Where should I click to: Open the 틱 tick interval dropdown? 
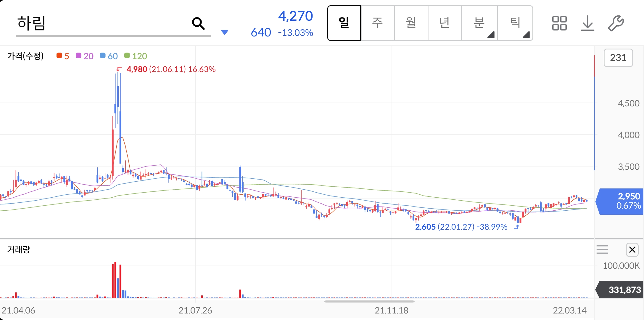point(515,23)
